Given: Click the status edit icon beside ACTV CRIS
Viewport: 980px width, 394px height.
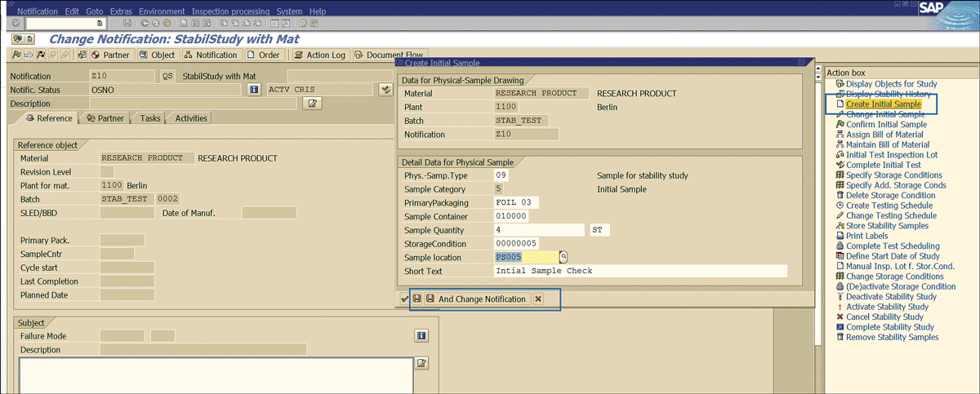Looking at the screenshot, I should tap(386, 90).
